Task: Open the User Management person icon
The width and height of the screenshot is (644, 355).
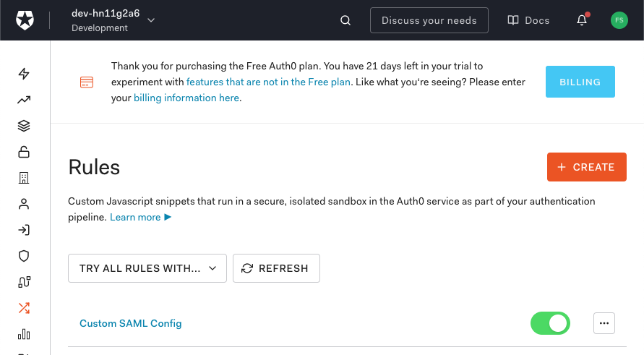Action: [24, 204]
